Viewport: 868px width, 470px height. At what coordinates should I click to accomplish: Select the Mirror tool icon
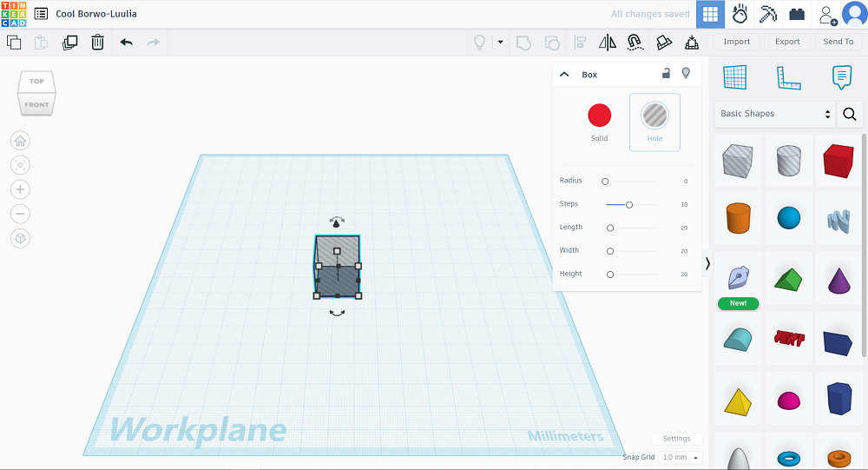coord(608,42)
